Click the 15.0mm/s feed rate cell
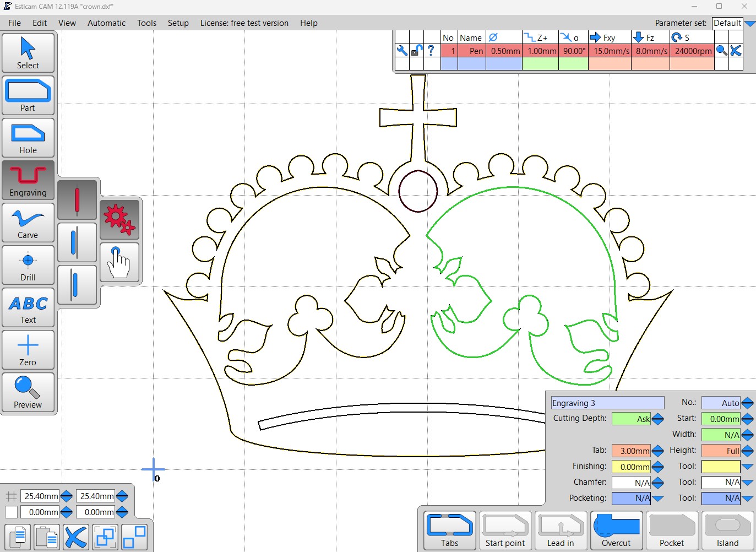The width and height of the screenshot is (756, 552). (610, 51)
